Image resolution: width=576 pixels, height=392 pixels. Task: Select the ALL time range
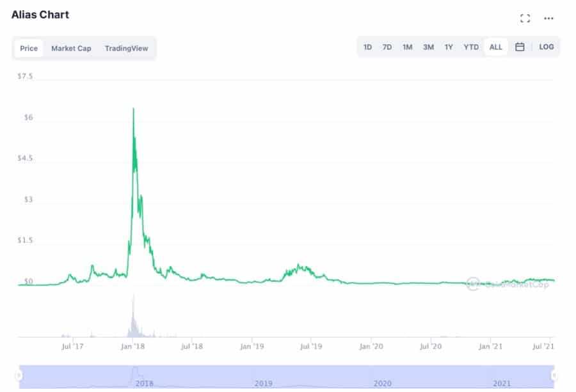pyautogui.click(x=495, y=47)
